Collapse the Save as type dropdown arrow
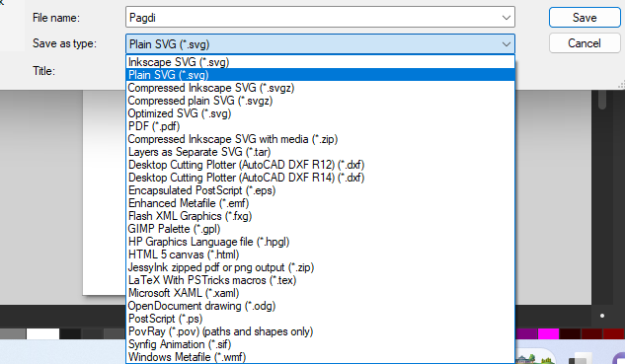The image size is (625, 364). click(x=507, y=43)
